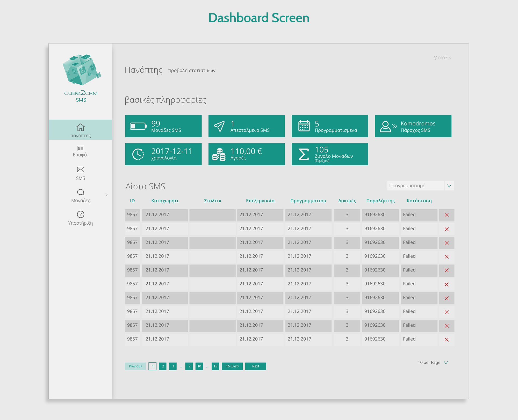
Task: Click the SMS envelope icon
Action: click(x=81, y=170)
